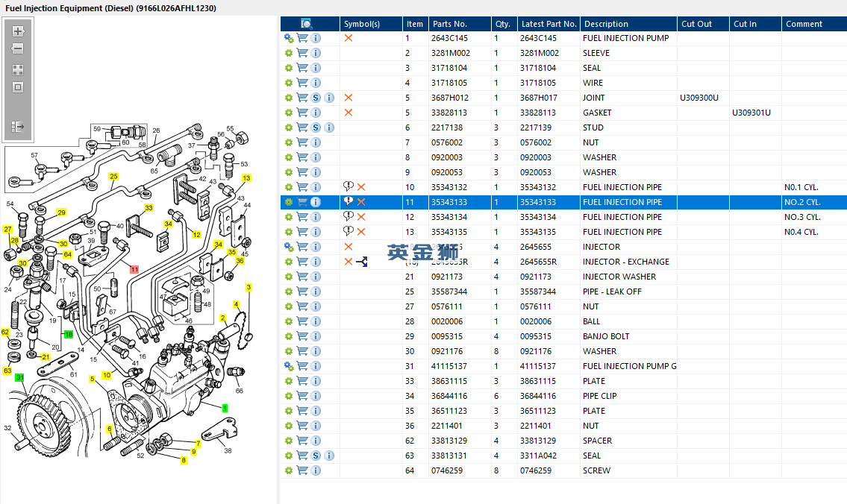Image resolution: width=847 pixels, height=504 pixels.
Task: Click the search icon in the table header
Action: point(306,24)
